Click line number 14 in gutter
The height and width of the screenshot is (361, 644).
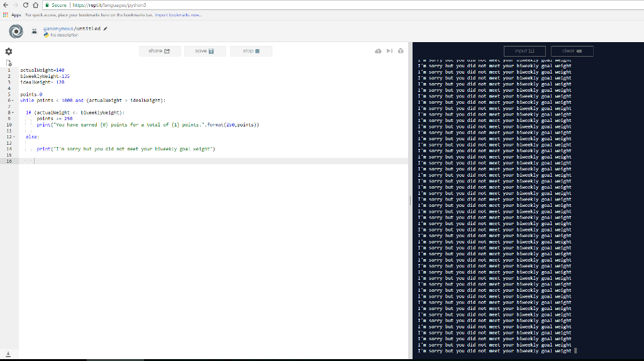[x=9, y=149]
